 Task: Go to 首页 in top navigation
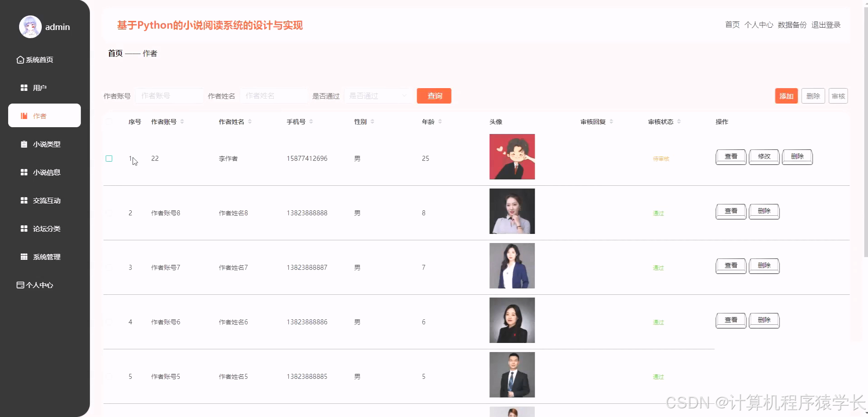(x=732, y=25)
